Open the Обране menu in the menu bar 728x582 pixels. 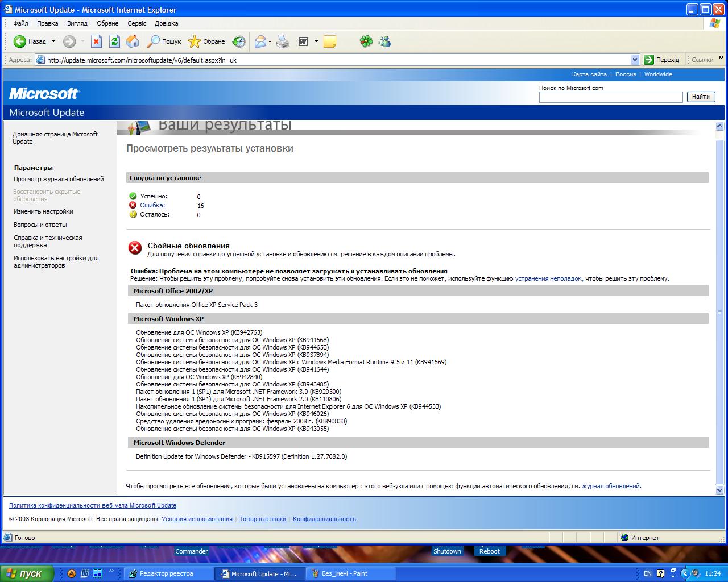[x=107, y=23]
